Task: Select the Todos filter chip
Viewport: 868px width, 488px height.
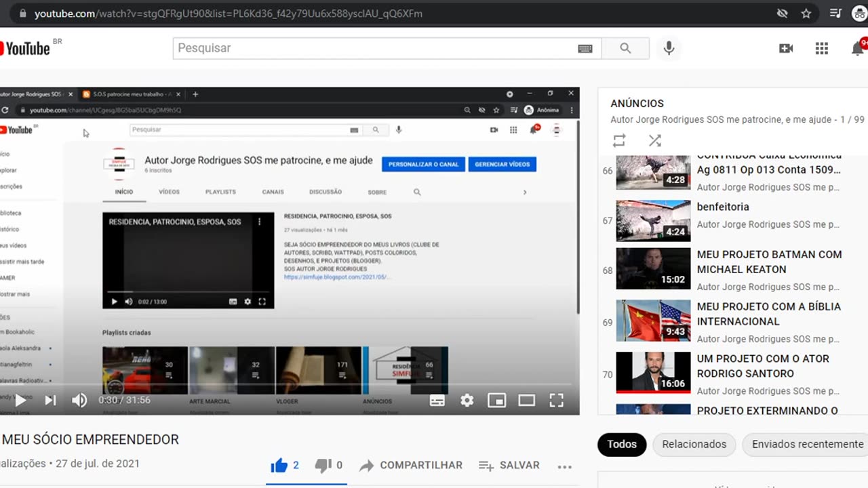Action: [x=622, y=445]
